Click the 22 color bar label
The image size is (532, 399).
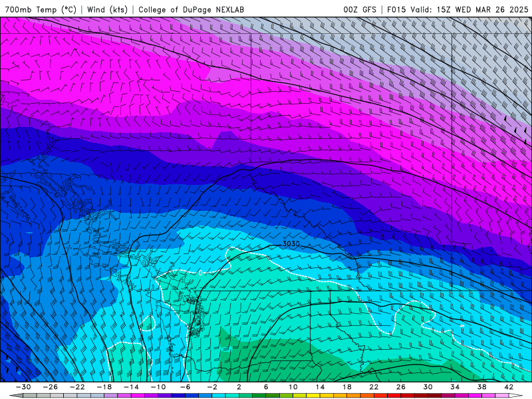point(374,387)
